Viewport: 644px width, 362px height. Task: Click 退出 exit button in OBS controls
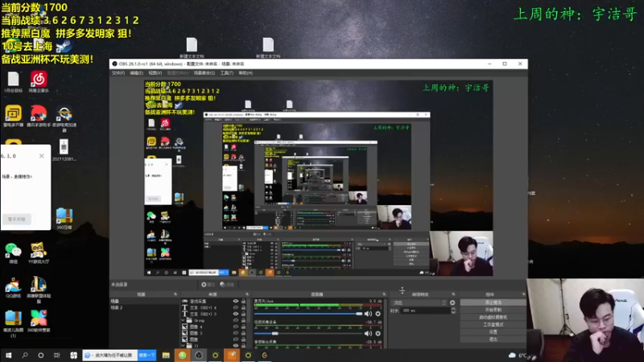pyautogui.click(x=493, y=339)
